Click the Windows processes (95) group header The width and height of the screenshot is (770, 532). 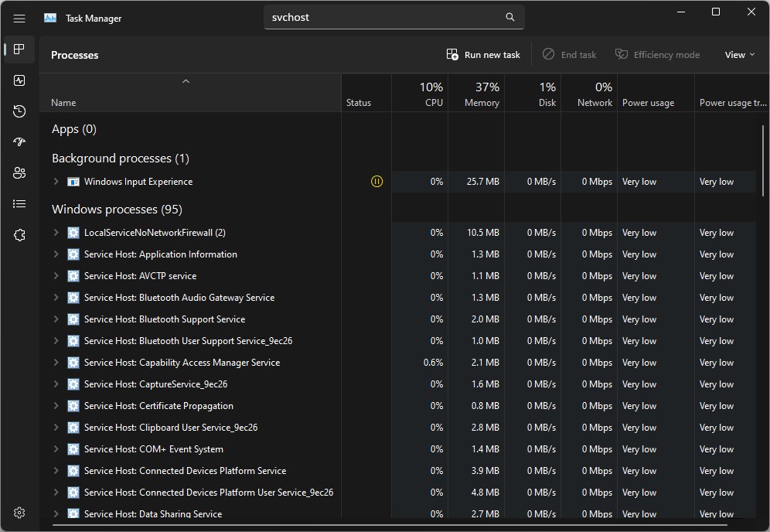tap(117, 210)
